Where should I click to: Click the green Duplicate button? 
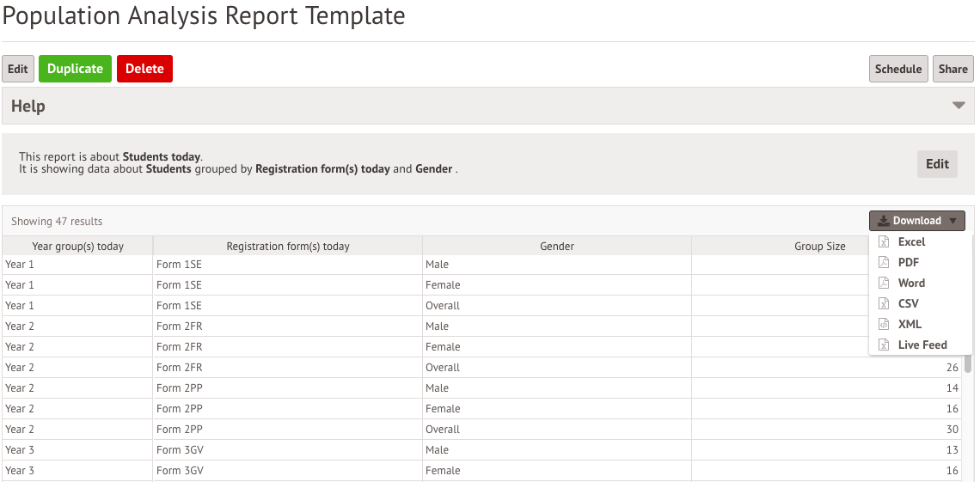pos(75,69)
